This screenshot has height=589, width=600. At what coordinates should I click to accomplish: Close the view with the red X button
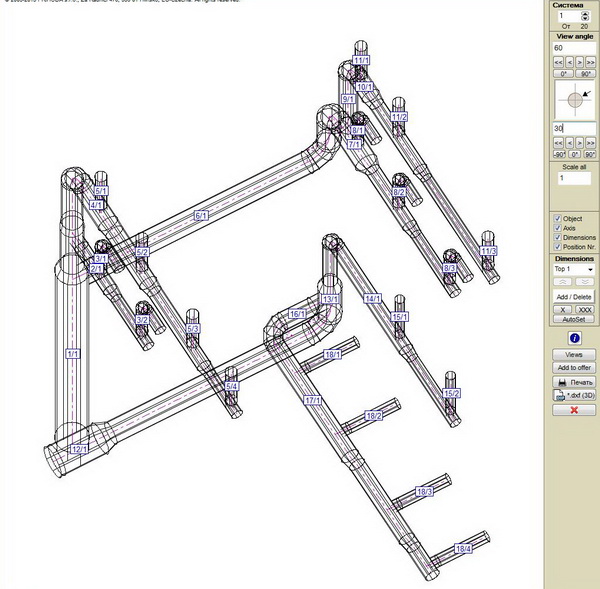[574, 410]
